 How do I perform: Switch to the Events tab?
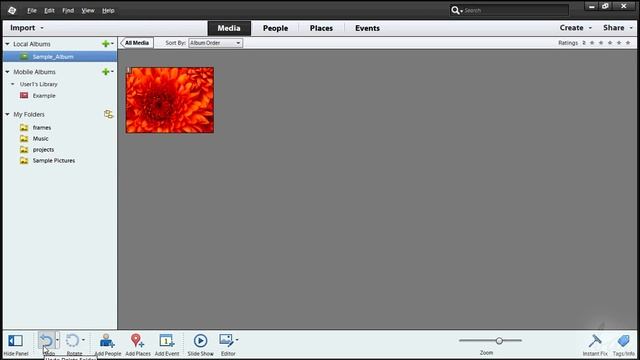click(367, 28)
